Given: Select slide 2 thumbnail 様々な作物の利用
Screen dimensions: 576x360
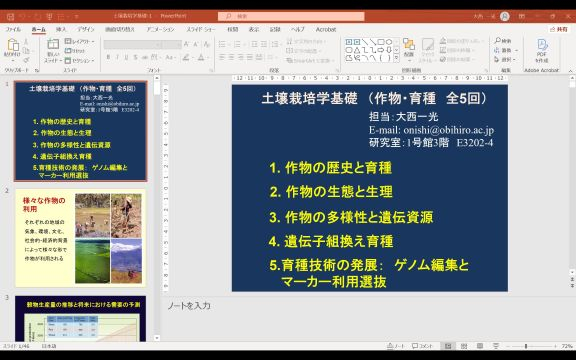Looking at the screenshot, I should [x=80, y=238].
